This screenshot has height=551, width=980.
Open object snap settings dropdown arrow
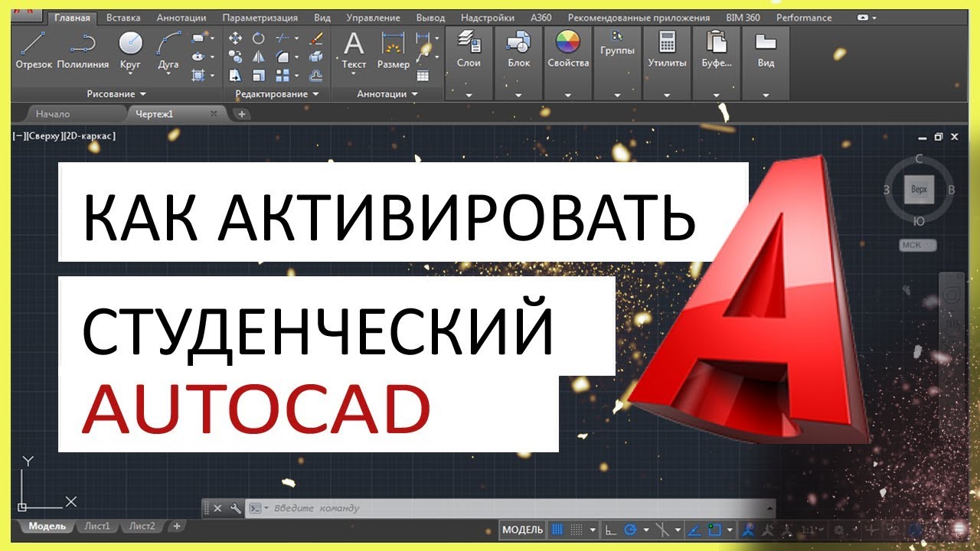[730, 530]
